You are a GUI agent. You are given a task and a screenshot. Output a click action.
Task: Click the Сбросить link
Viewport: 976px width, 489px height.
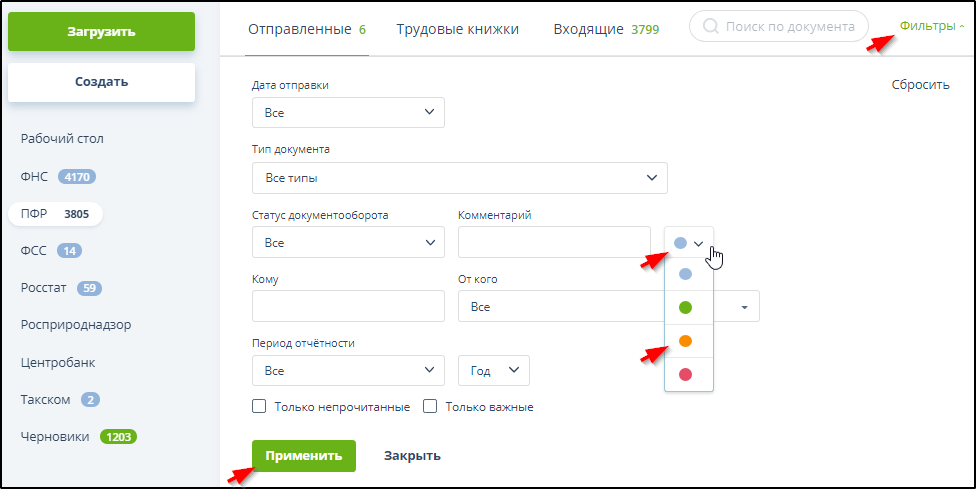(919, 85)
